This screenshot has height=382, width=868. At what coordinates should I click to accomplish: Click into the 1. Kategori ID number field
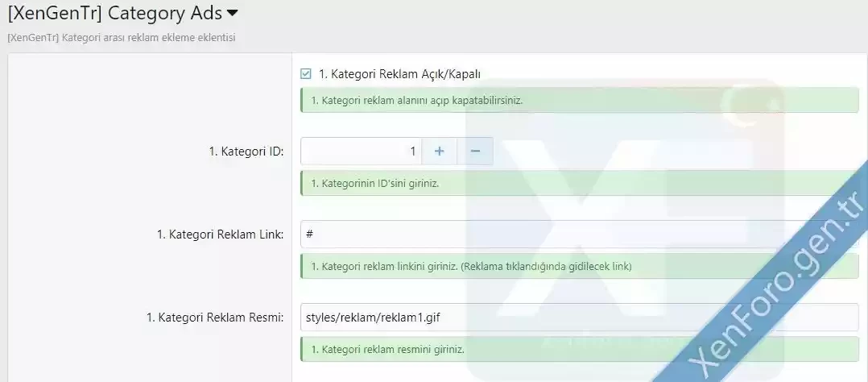pyautogui.click(x=361, y=151)
